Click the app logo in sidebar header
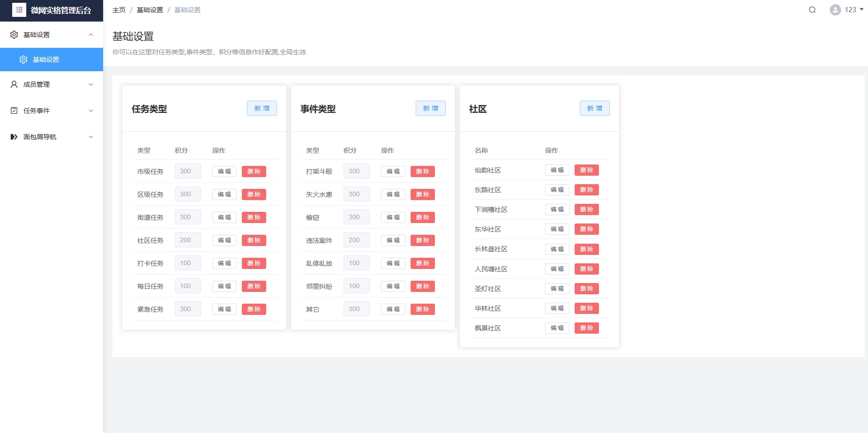The width and height of the screenshot is (868, 433). tap(19, 10)
